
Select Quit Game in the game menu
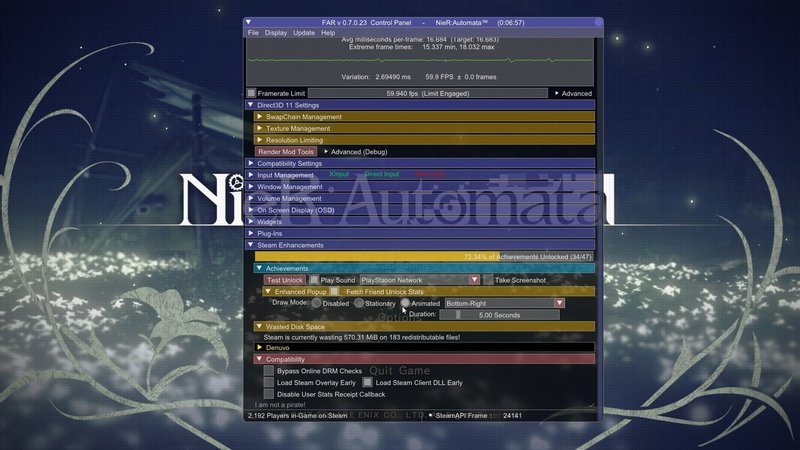coord(399,371)
